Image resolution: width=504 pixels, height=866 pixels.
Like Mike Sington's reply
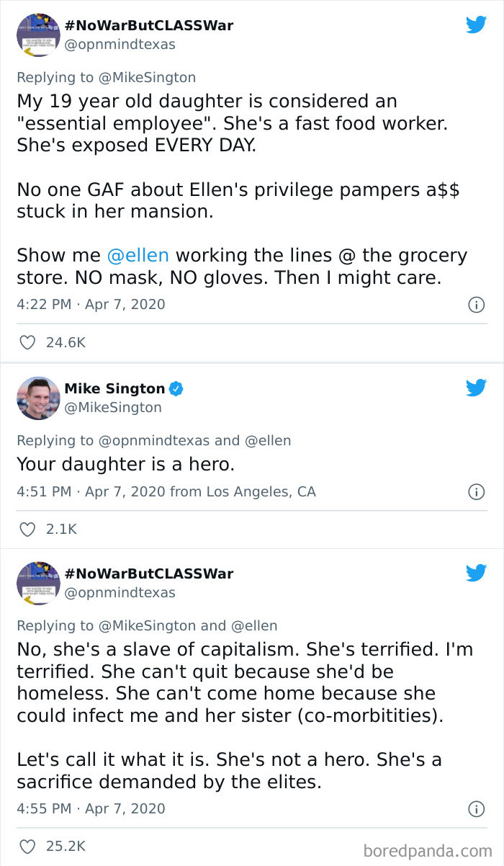pos(27,529)
